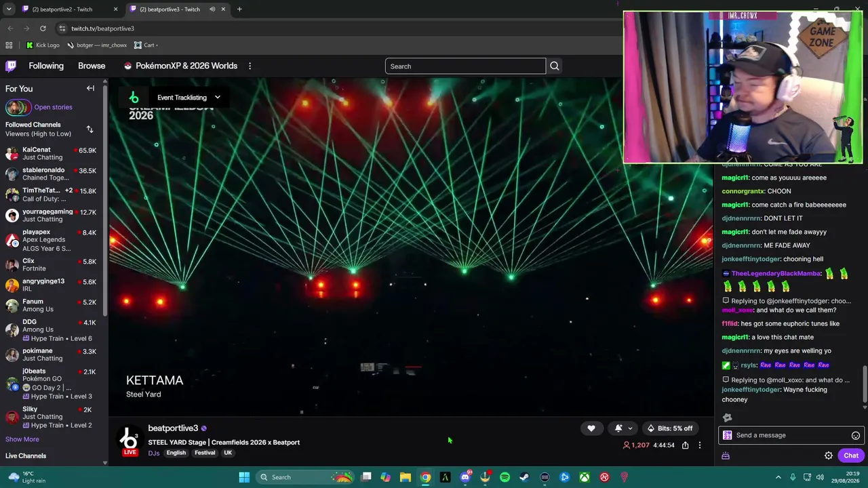Image resolution: width=868 pixels, height=488 pixels.
Task: Click chat panel scrollbar
Action: click(x=864, y=385)
